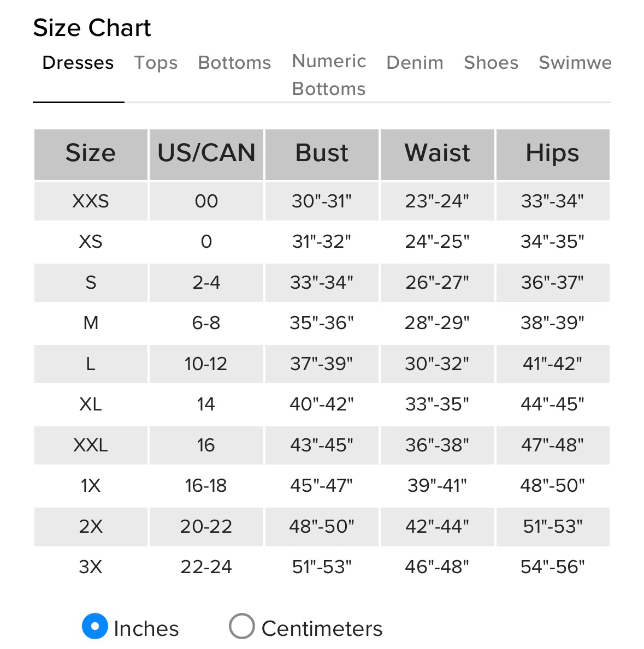
Task: Click the Waist column header
Action: (x=438, y=154)
